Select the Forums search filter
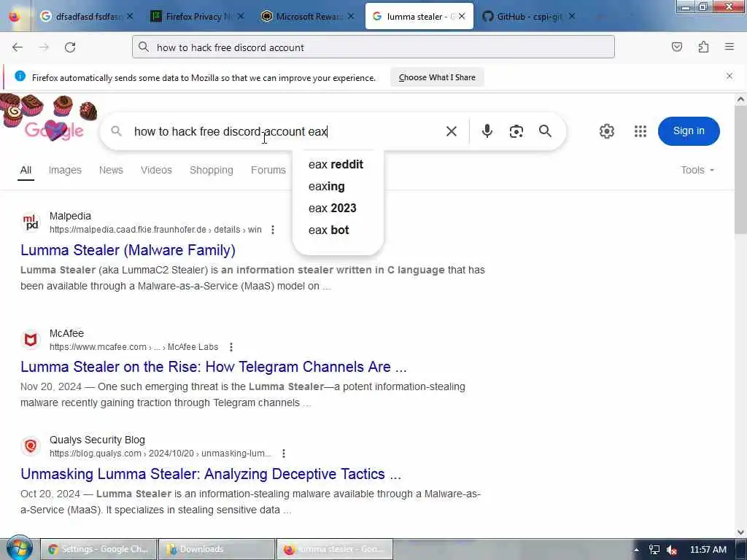The image size is (747, 560). [x=268, y=170]
